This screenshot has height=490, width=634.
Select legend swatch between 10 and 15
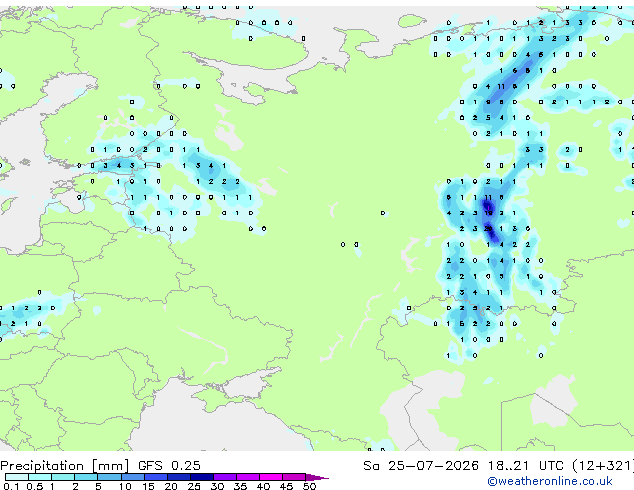point(133,477)
